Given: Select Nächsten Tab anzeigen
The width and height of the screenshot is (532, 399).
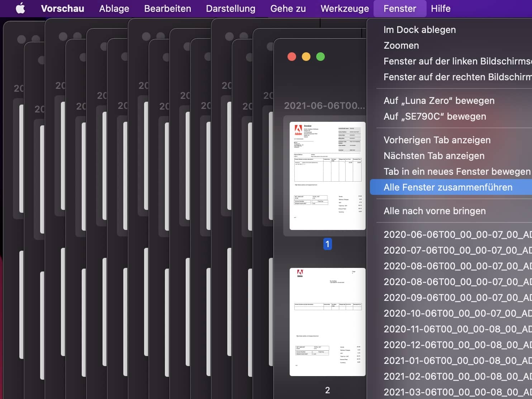Looking at the screenshot, I should [451, 156].
